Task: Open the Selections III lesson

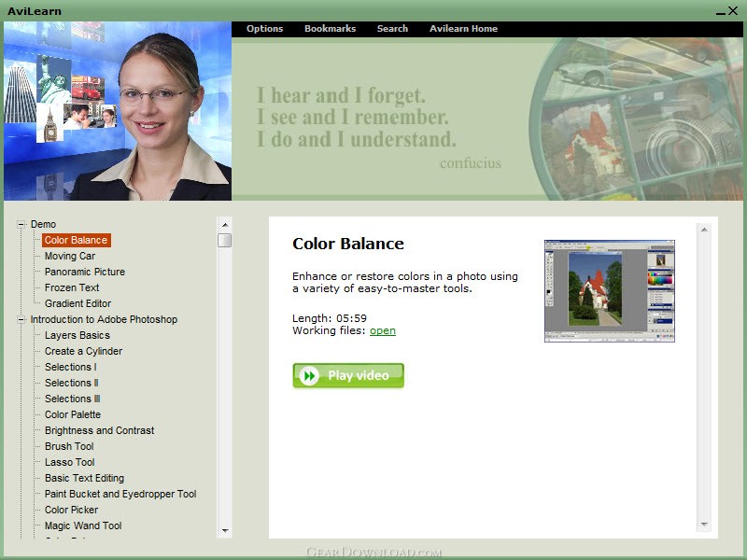Action: [73, 399]
